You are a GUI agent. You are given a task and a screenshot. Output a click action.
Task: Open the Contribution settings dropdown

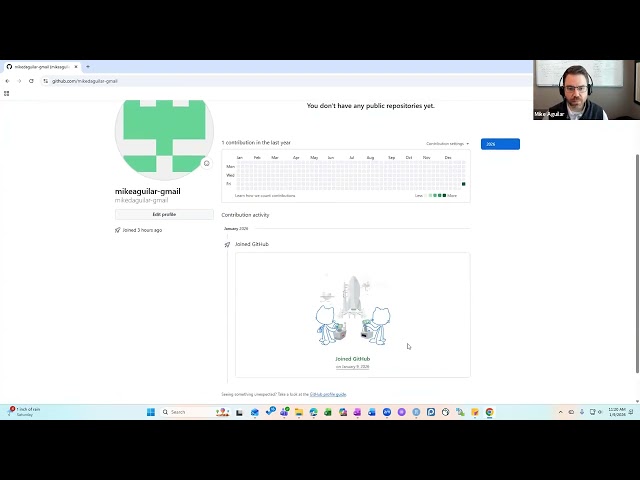point(447,144)
